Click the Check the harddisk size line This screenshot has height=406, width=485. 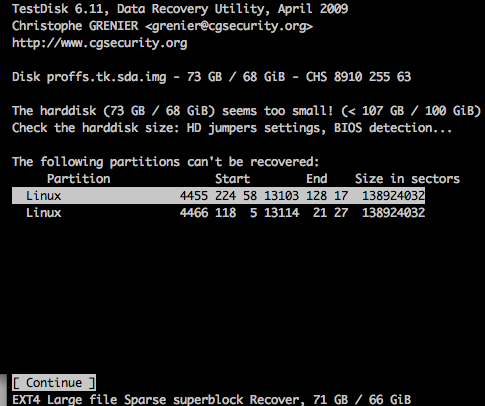pos(232,128)
